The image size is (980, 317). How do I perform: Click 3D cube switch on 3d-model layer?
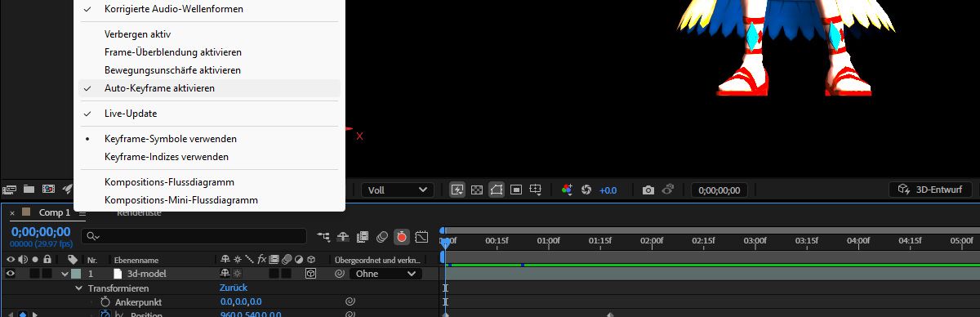(x=310, y=275)
